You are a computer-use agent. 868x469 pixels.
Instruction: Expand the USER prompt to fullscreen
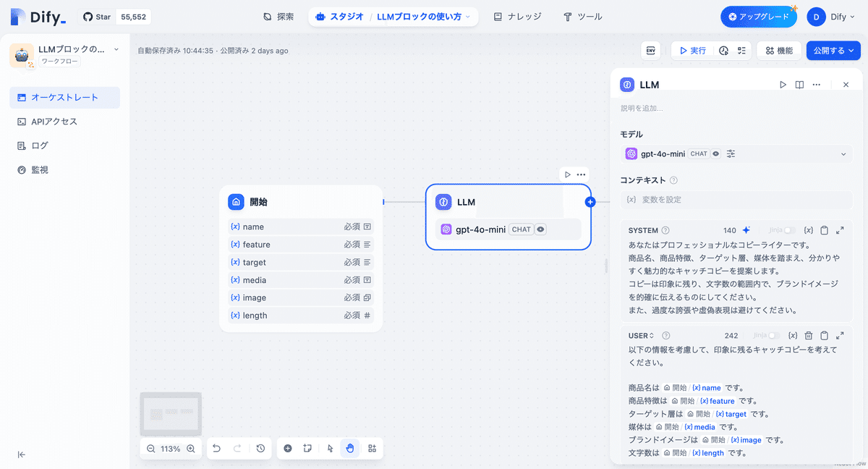point(840,335)
